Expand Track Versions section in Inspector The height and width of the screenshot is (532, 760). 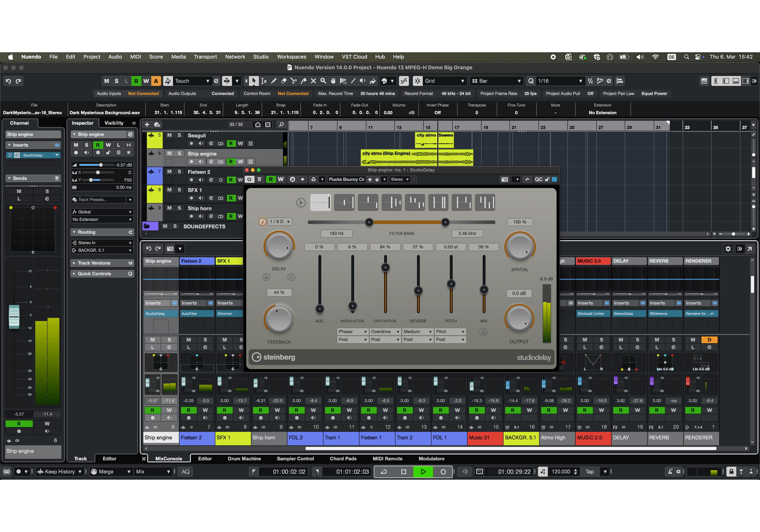click(x=102, y=263)
